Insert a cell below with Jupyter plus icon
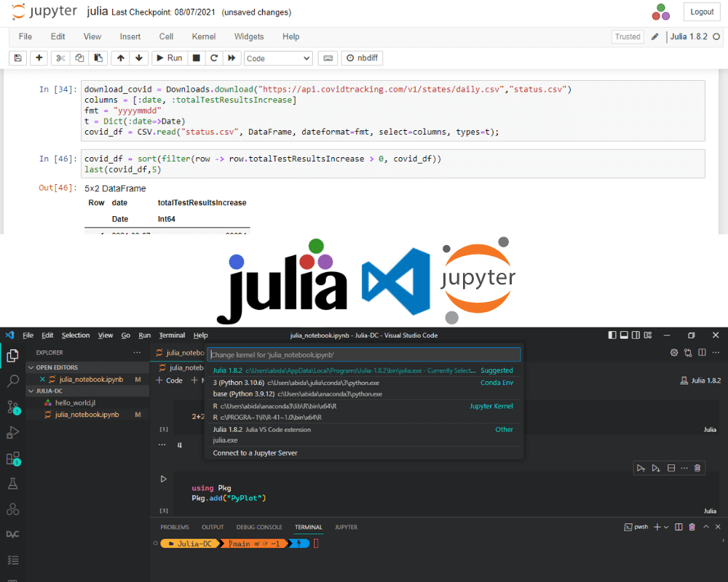The height and width of the screenshot is (582, 728). pyautogui.click(x=39, y=58)
